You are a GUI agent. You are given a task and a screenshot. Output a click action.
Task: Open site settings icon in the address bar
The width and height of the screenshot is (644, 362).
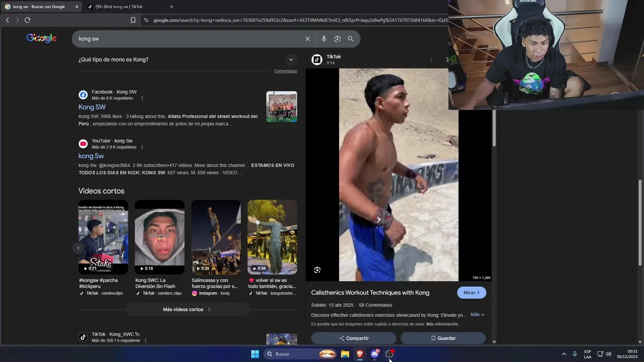click(x=146, y=20)
